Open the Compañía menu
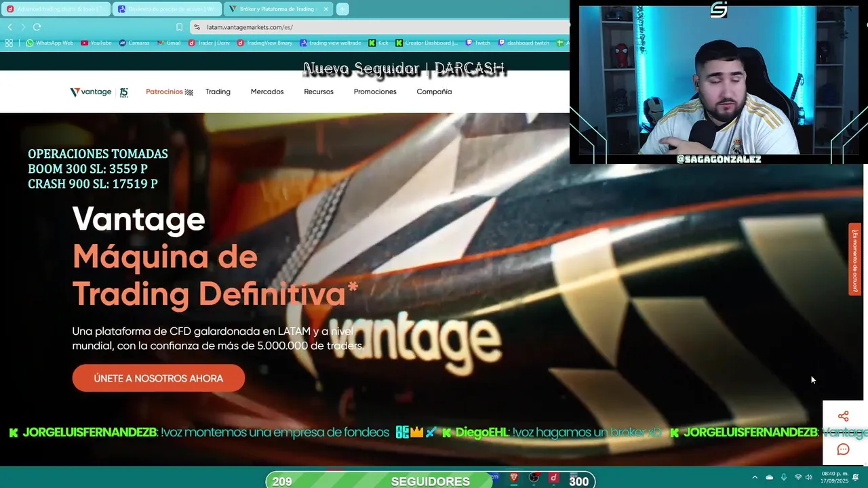 pyautogui.click(x=434, y=91)
